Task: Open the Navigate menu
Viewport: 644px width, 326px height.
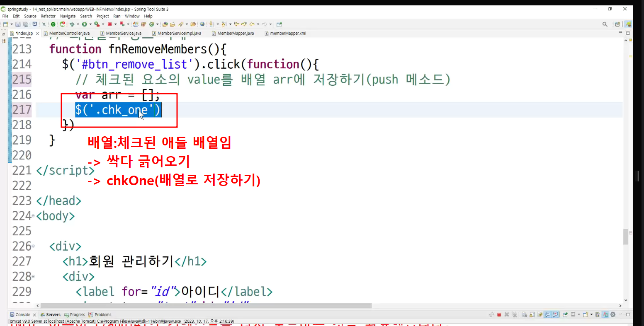Action: (68, 16)
